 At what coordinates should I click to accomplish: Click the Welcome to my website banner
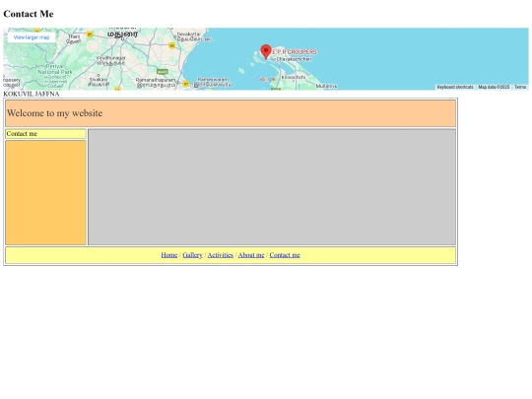pyautogui.click(x=231, y=113)
